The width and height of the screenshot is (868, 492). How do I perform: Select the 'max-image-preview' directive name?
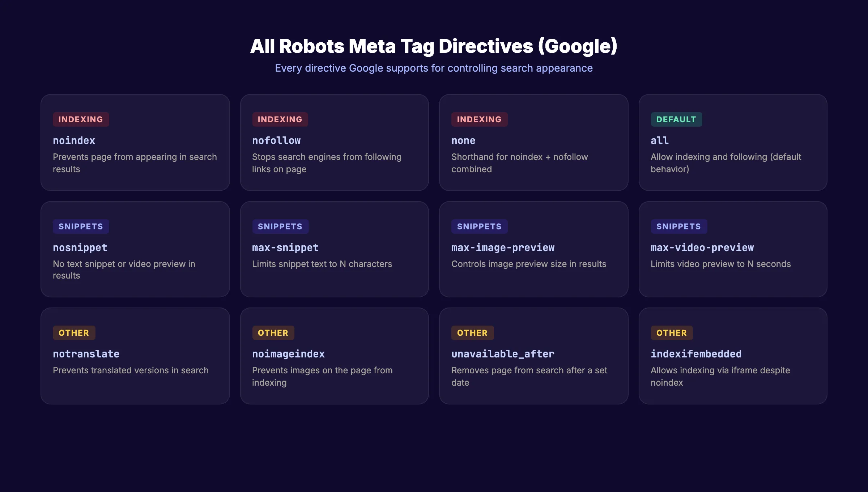click(503, 247)
